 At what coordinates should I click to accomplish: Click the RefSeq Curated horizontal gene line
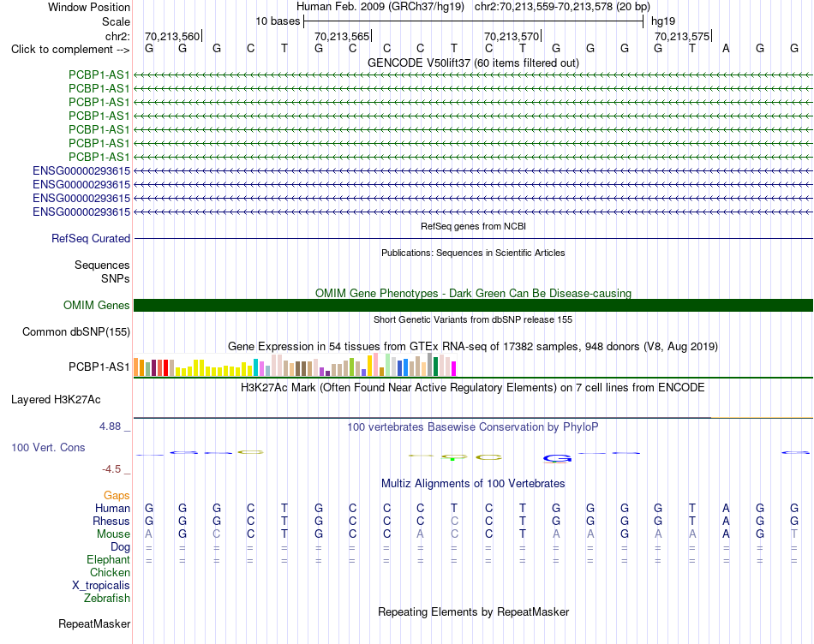coord(473,239)
